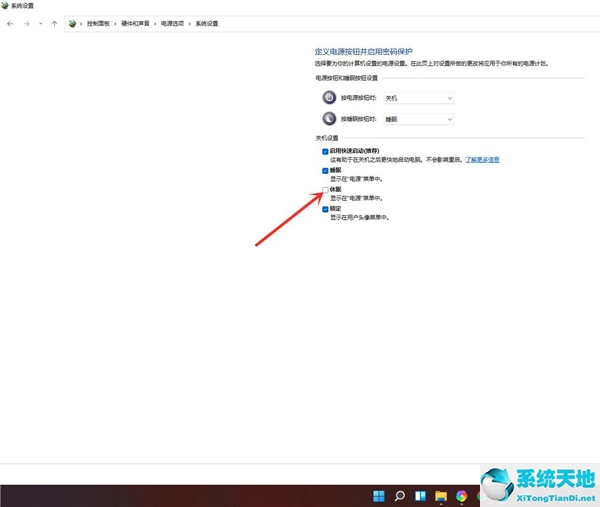Click the 定义电源按钮并启用密码保护 heading
This screenshot has width=600, height=507.
pos(364,52)
